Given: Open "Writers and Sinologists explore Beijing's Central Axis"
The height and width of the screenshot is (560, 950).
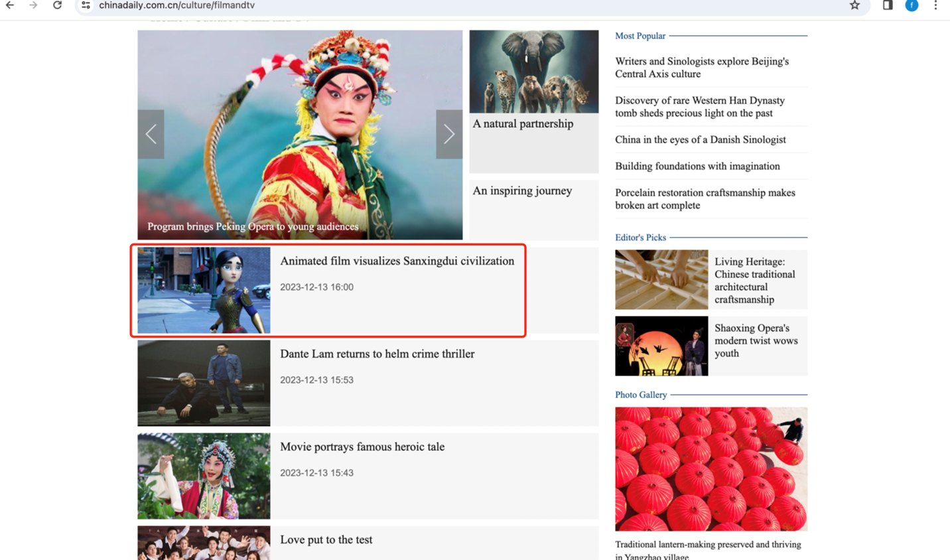Looking at the screenshot, I should pyautogui.click(x=702, y=68).
